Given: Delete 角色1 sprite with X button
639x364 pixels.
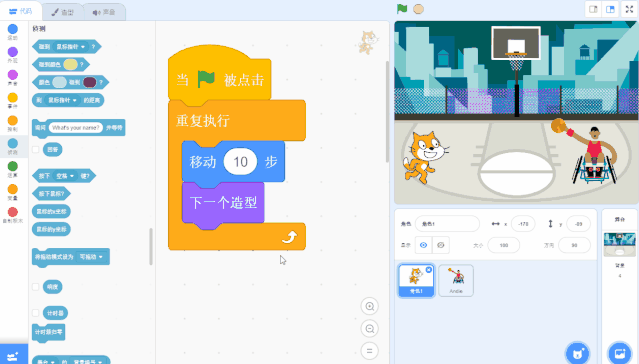Looking at the screenshot, I should 429,270.
